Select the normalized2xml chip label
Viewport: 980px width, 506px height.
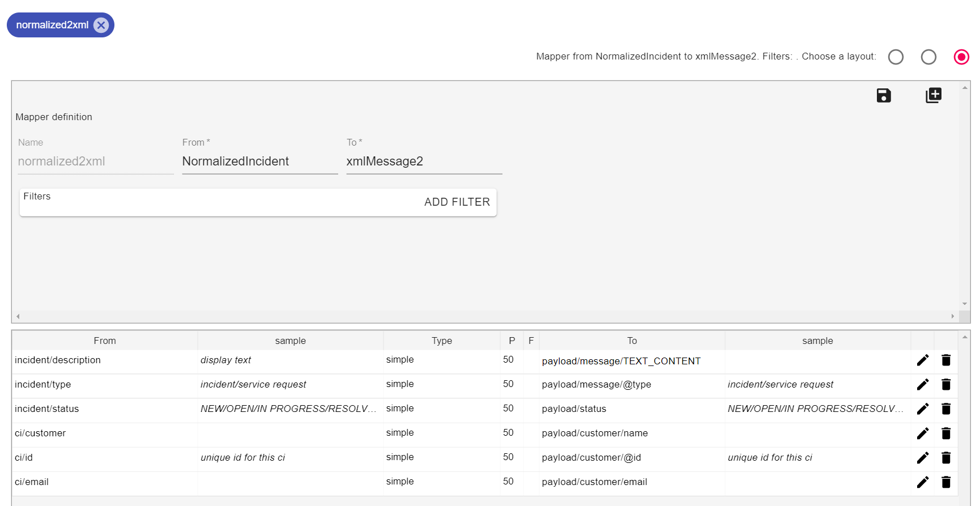(52, 25)
